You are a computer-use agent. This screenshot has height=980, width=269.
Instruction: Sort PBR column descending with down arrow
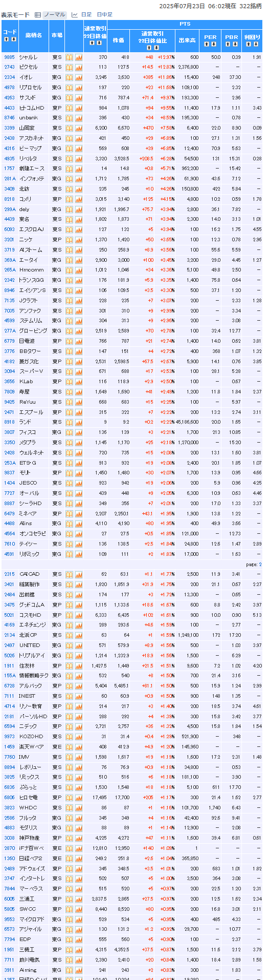pos(235,44)
